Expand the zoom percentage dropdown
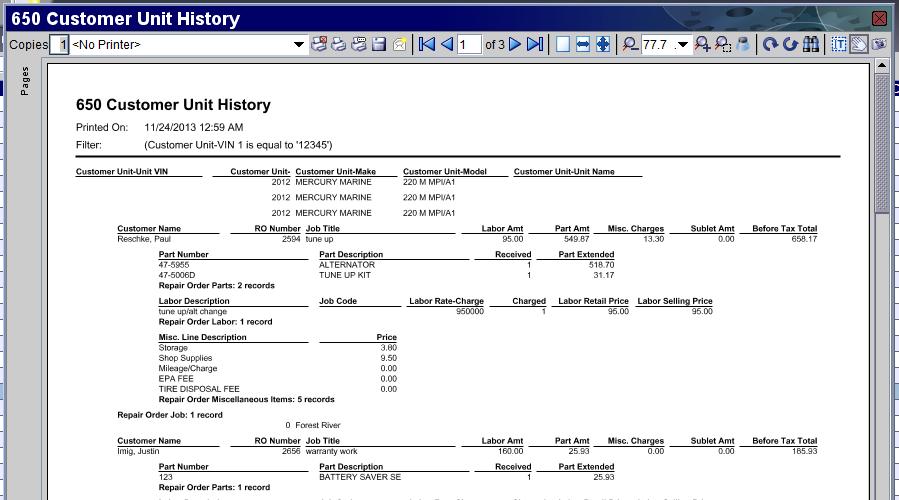899x500 pixels. 683,45
